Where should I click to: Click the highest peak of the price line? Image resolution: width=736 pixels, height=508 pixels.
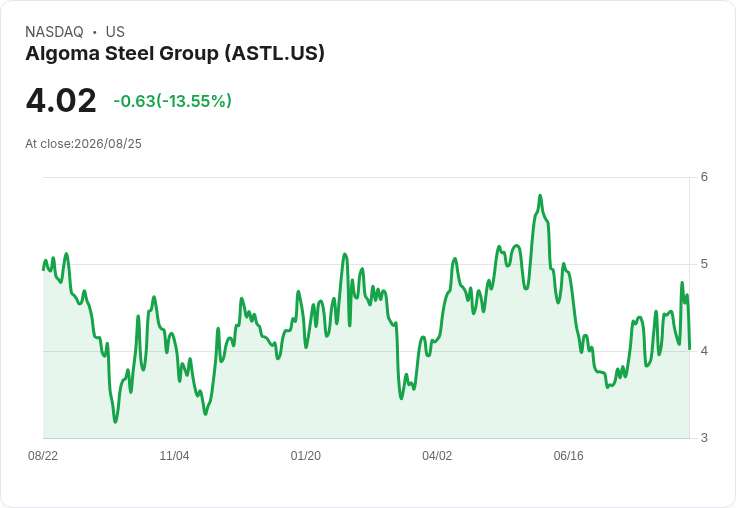540,195
